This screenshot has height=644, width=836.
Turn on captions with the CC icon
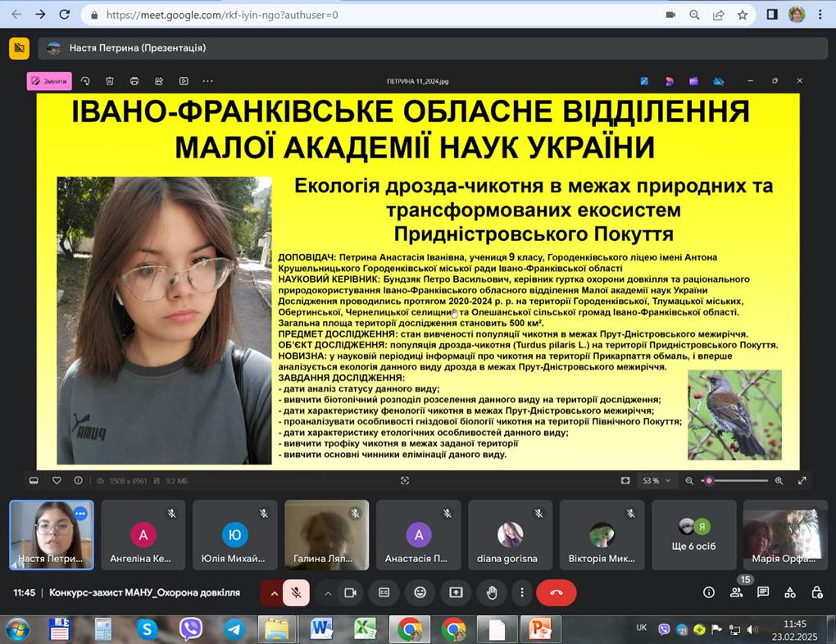point(383,592)
